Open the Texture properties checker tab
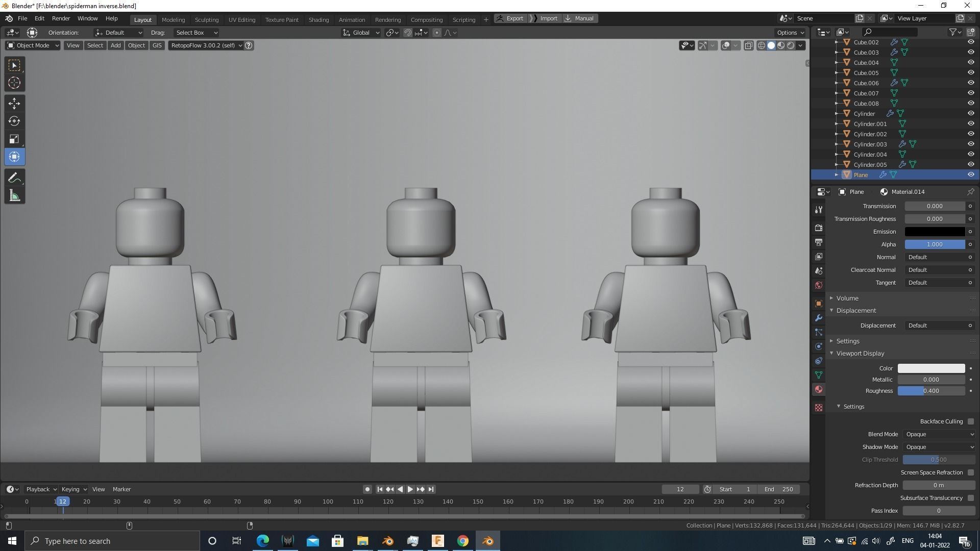This screenshot has width=980, height=551. tap(819, 408)
